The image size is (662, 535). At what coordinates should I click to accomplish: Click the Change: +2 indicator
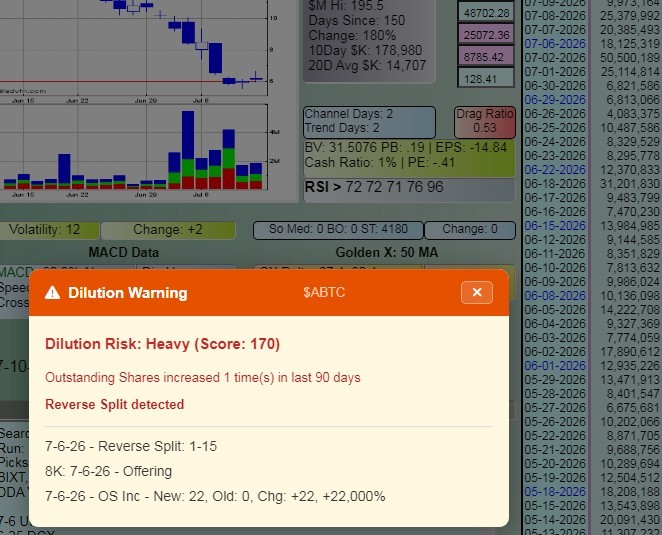coord(168,230)
